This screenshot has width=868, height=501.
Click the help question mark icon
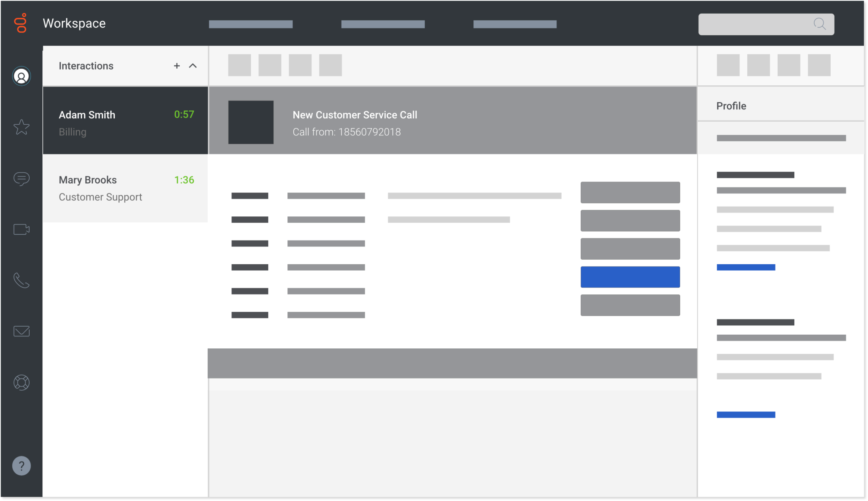(22, 466)
